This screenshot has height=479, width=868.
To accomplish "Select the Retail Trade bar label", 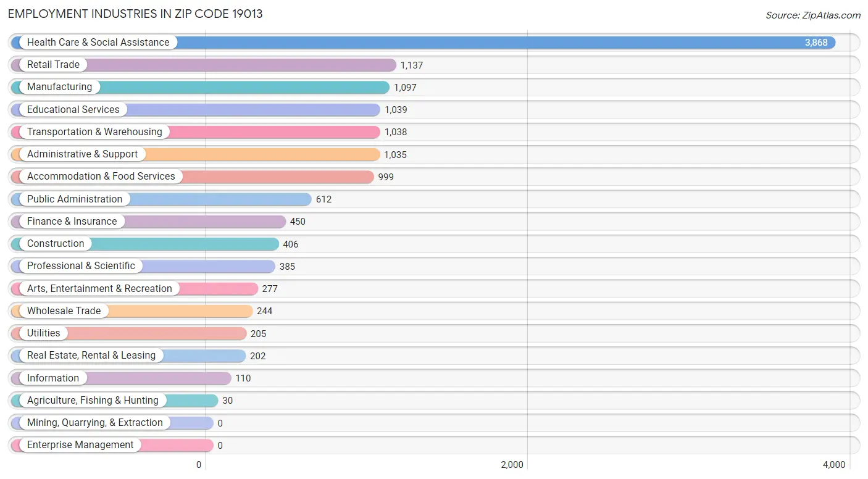I will pyautogui.click(x=53, y=65).
